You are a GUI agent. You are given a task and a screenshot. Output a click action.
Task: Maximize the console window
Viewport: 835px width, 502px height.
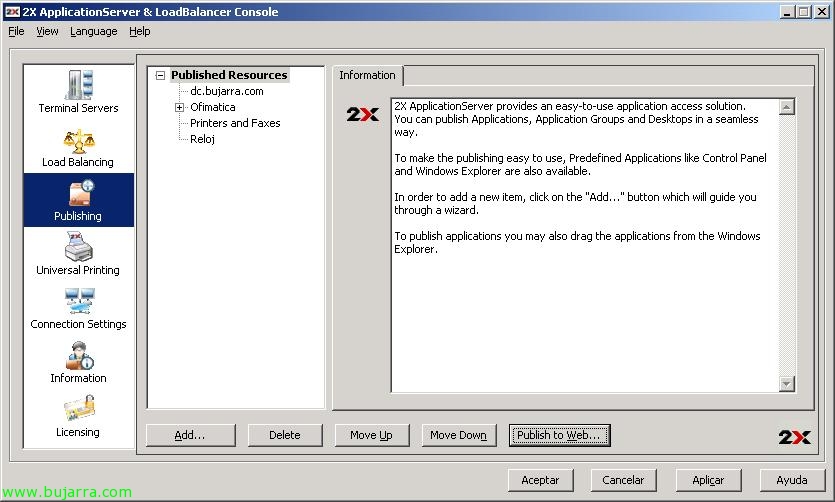click(804, 12)
